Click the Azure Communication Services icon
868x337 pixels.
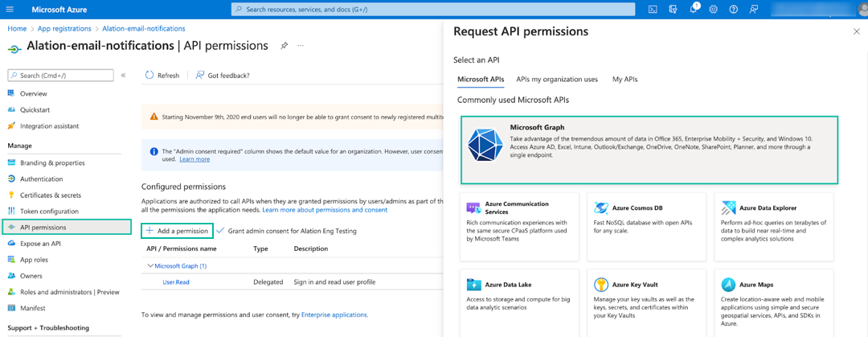coord(473,208)
